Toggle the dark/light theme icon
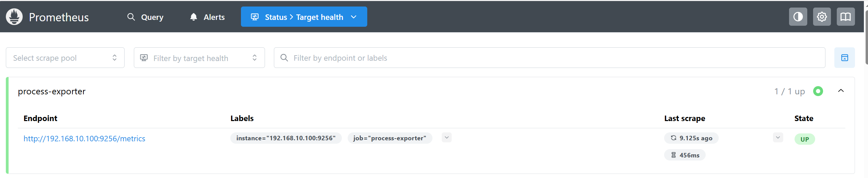Image resolution: width=868 pixels, height=178 pixels. (798, 17)
